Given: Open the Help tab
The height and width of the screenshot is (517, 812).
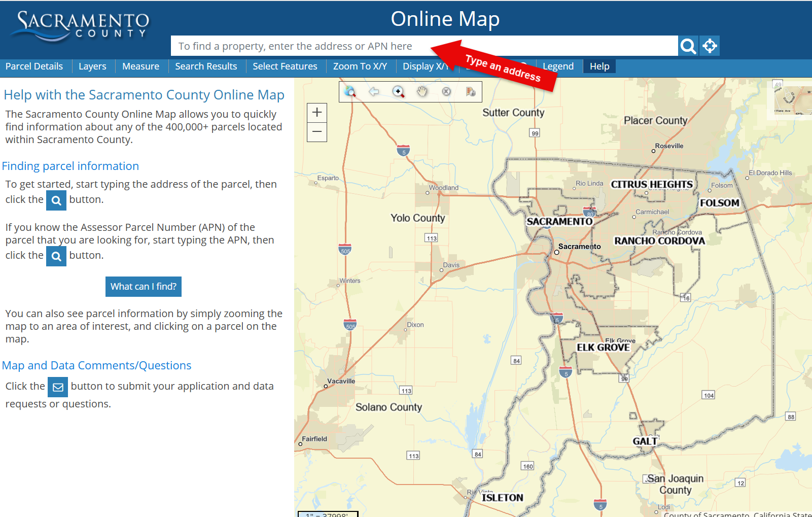Looking at the screenshot, I should click(x=599, y=66).
